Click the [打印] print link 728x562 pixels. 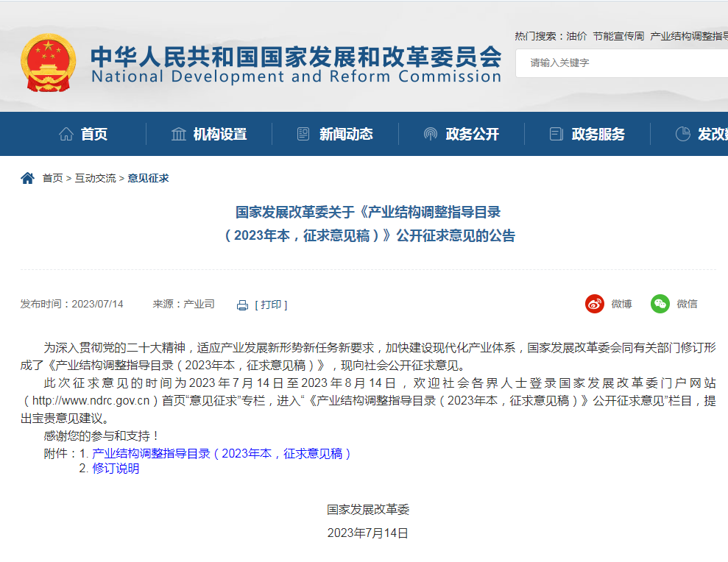[271, 305]
